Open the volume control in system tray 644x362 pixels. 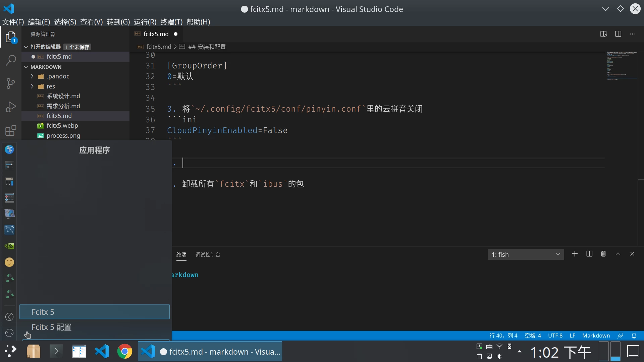pos(499,356)
